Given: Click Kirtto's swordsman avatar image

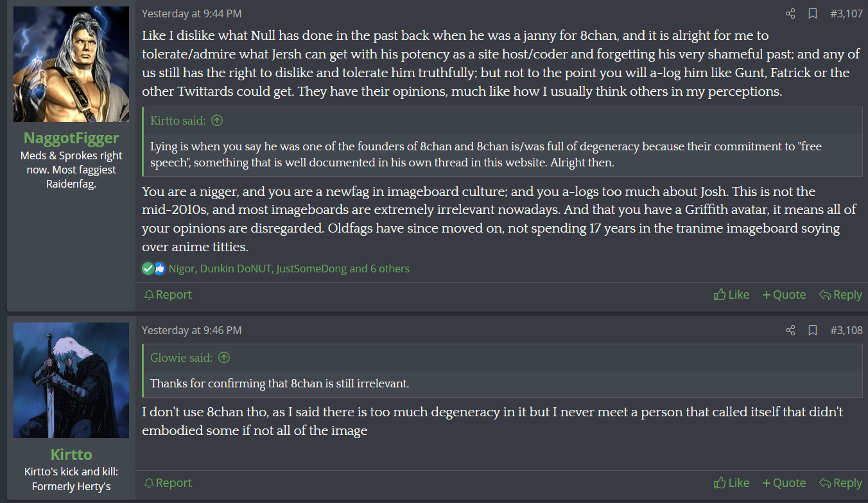Looking at the screenshot, I should pos(71,380).
